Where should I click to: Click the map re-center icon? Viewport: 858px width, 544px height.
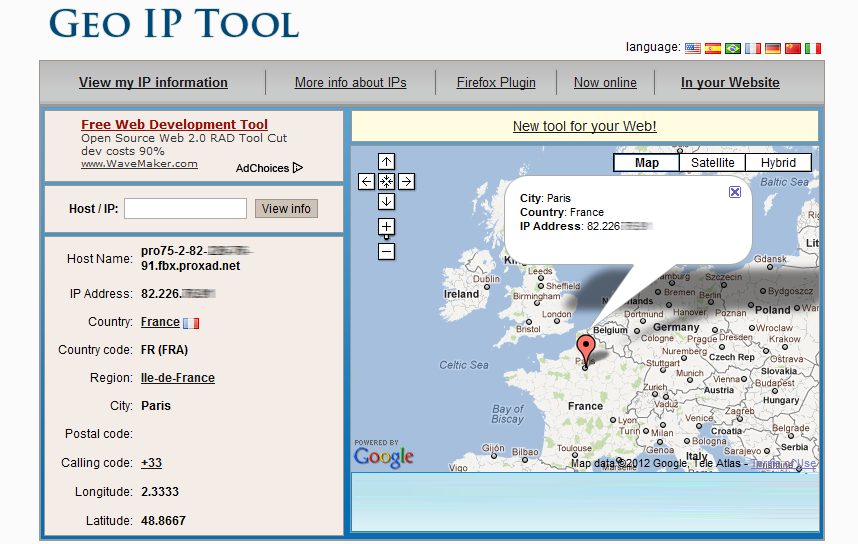point(387,181)
